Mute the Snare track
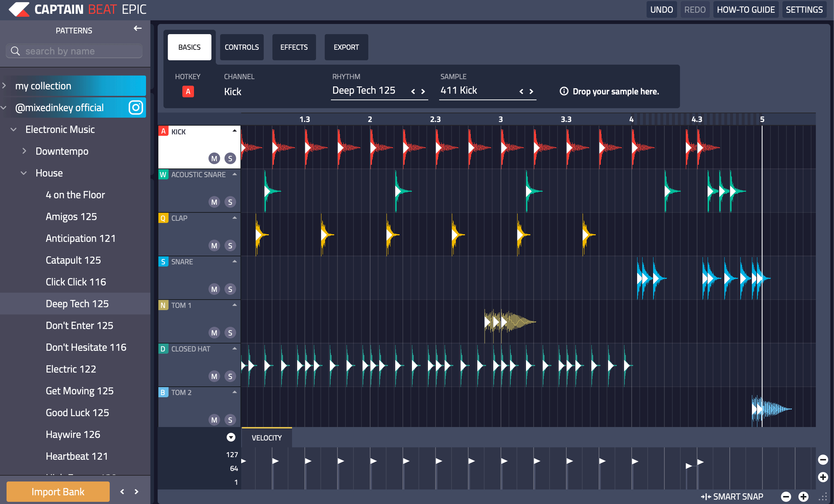 (214, 289)
